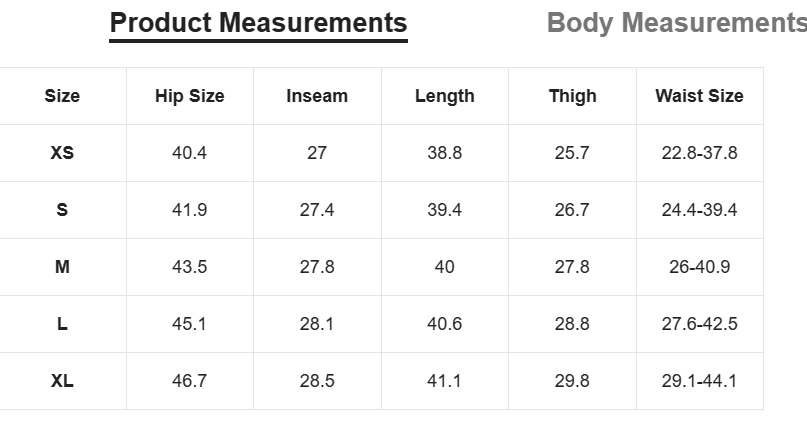807x422 pixels.
Task: Click the Inseam column header
Action: (317, 96)
